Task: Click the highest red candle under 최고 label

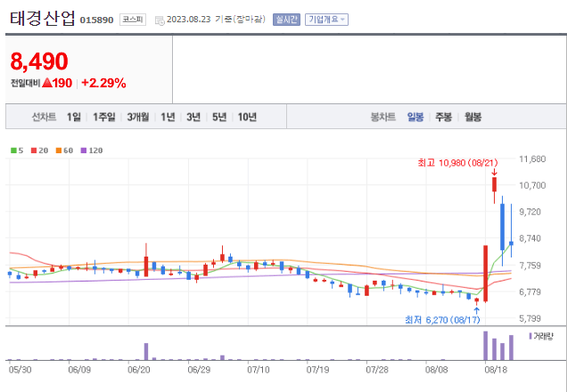Action: tap(494, 184)
